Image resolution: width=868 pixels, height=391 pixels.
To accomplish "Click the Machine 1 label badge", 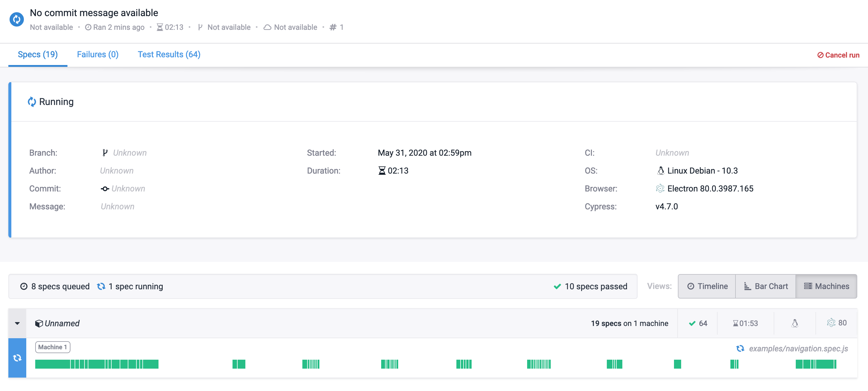I will click(x=53, y=347).
